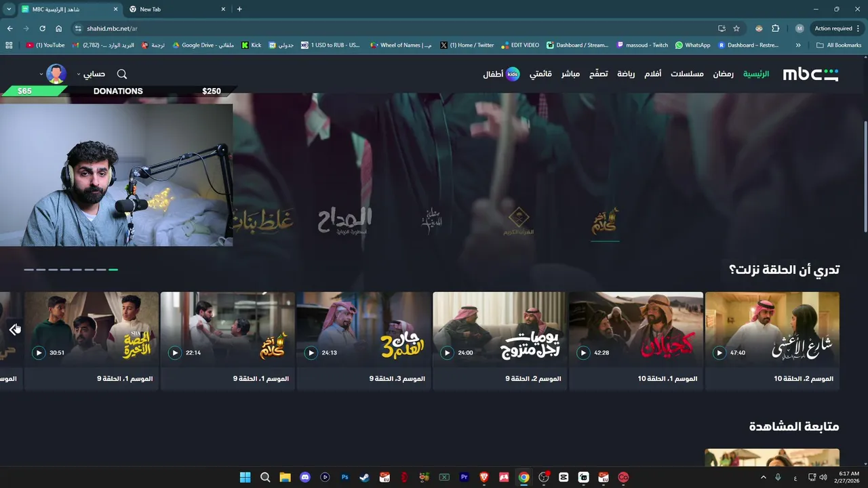The height and width of the screenshot is (488, 868).
Task: Open the رمضان menu item
Action: [x=723, y=74]
